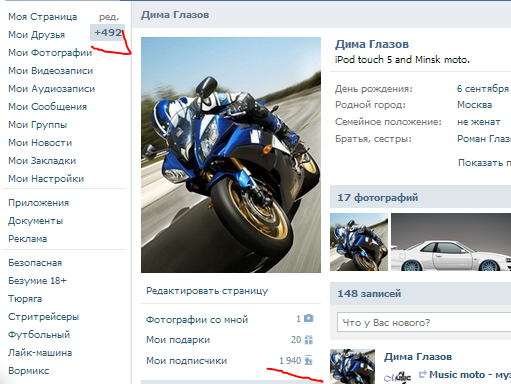The width and height of the screenshot is (511, 384).
Task: Open the large motorcycle profile photo
Action: [231, 155]
